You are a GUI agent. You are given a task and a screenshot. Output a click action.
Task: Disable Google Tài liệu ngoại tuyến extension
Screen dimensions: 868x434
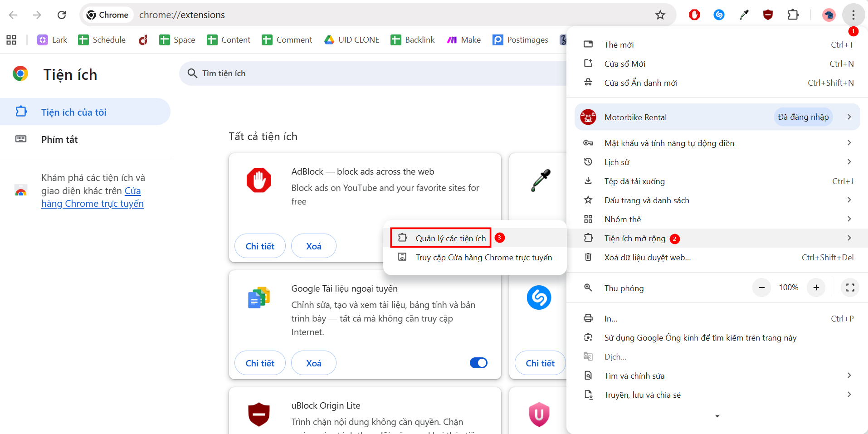point(478,363)
